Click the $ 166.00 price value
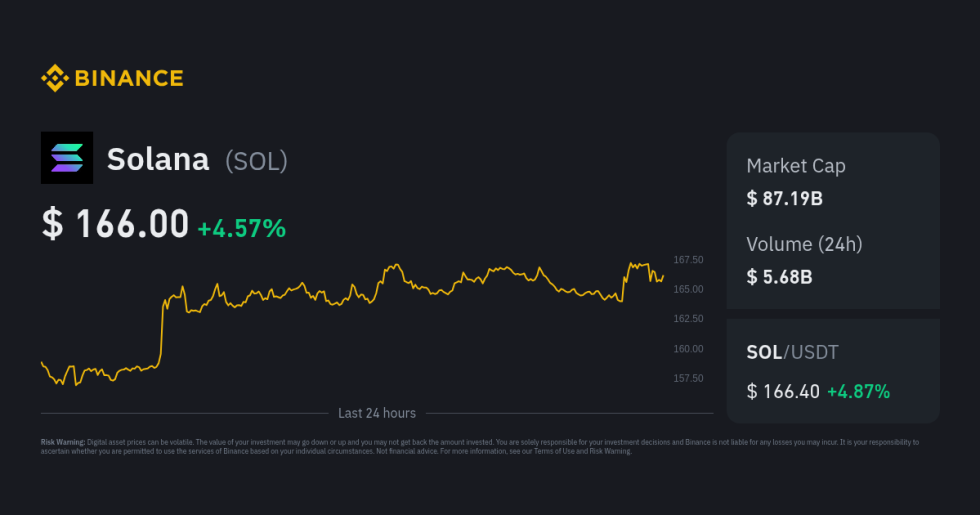This screenshot has width=980, height=515. tap(115, 224)
